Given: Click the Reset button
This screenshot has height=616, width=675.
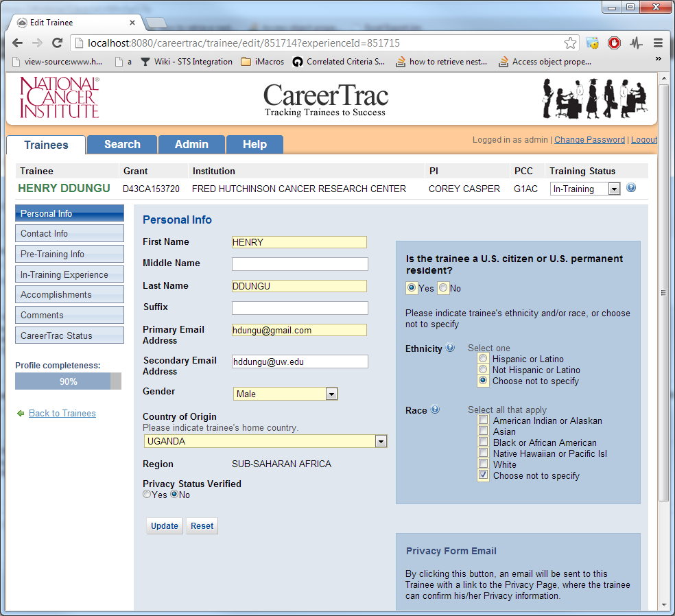Looking at the screenshot, I should pos(202,526).
